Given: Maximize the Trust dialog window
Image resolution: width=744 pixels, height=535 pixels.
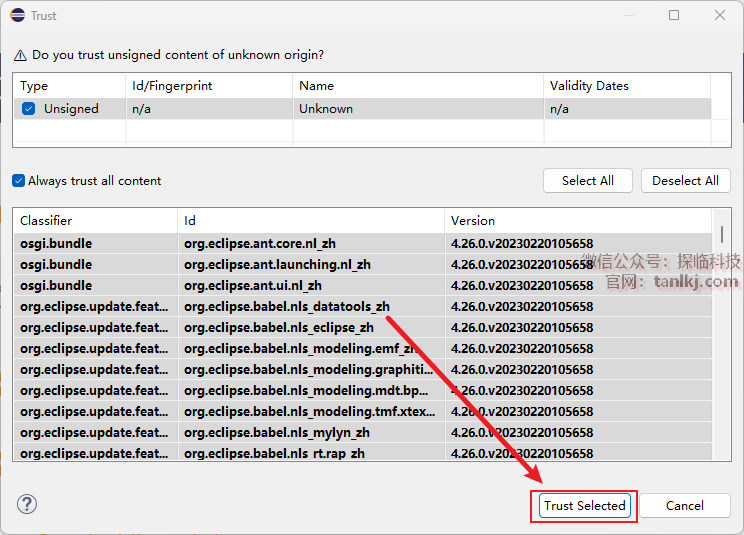Looking at the screenshot, I should pyautogui.click(x=674, y=15).
